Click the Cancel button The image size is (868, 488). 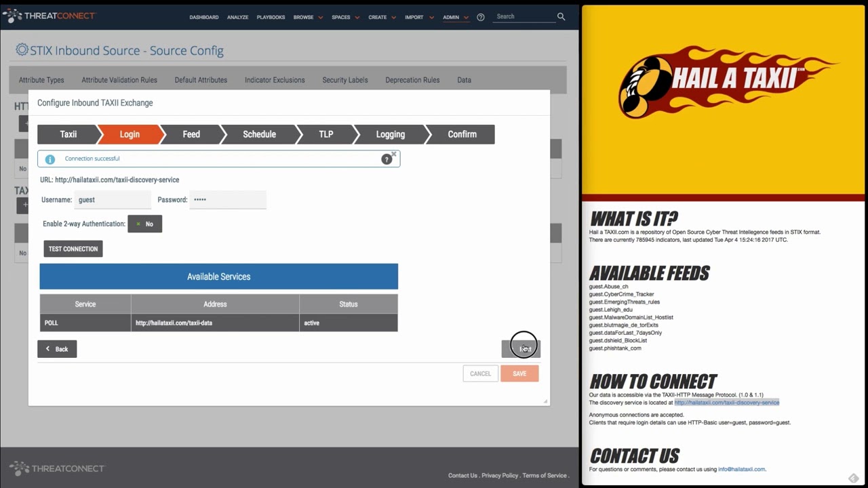coord(480,373)
